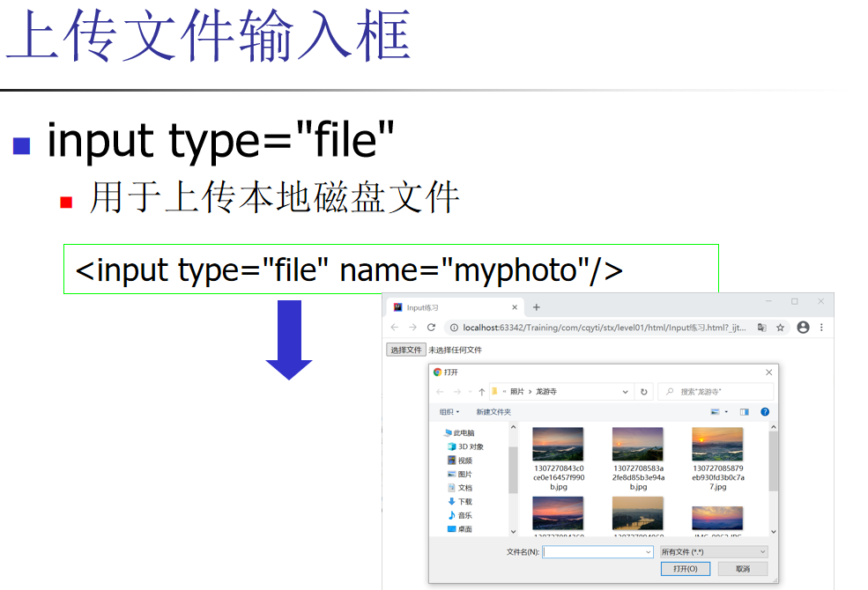The image size is (868, 590).
Task: Change view with the view icon
Action: point(716,412)
